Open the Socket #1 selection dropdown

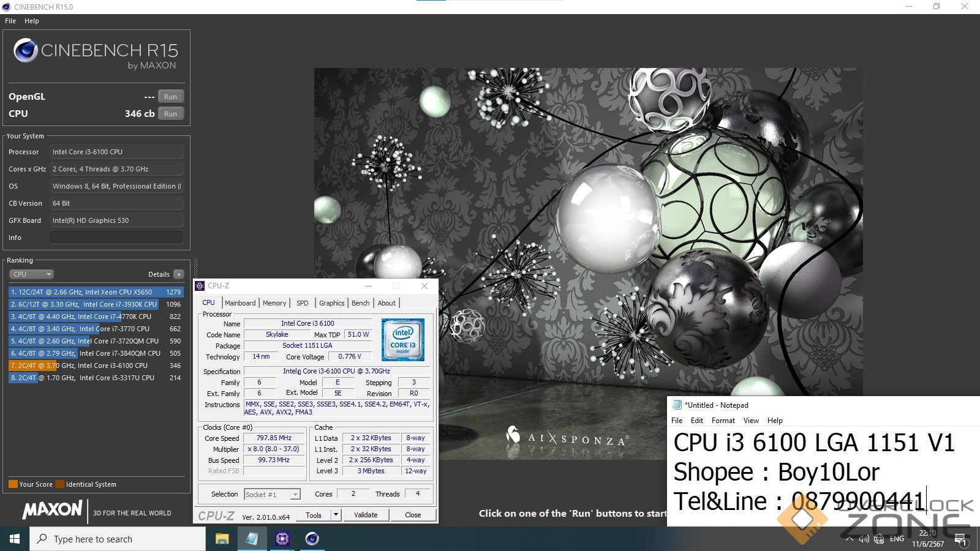point(272,494)
